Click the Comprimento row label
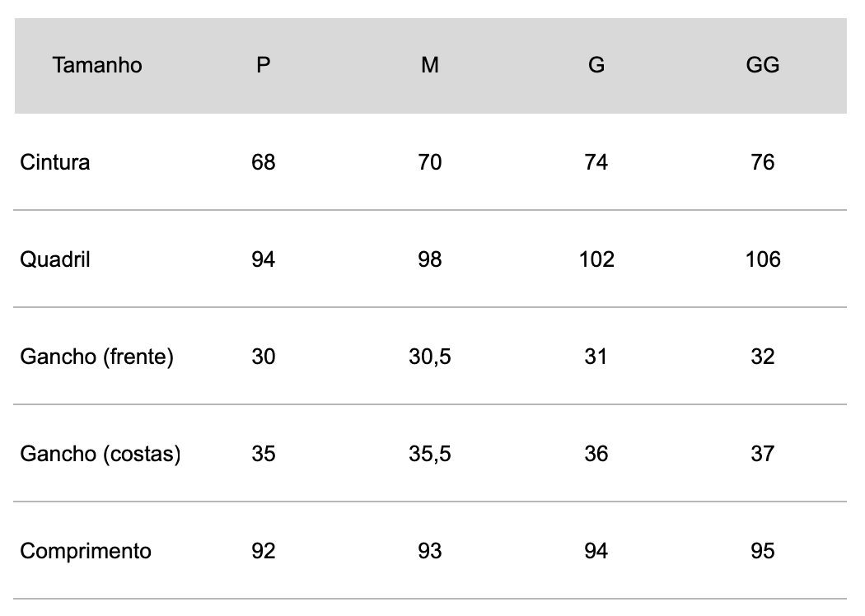 [86, 552]
